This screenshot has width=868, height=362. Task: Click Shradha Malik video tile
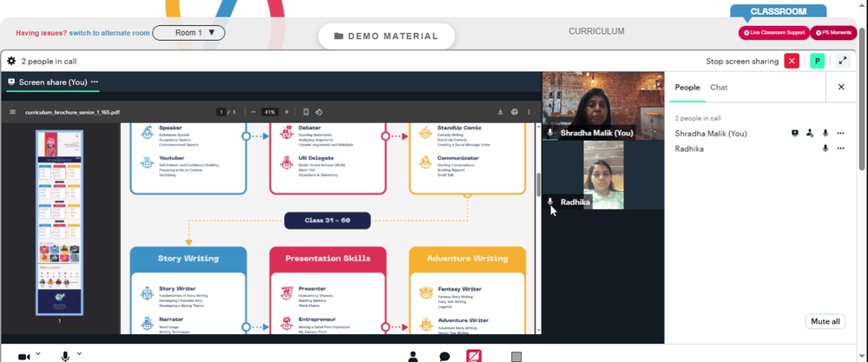[x=603, y=105]
